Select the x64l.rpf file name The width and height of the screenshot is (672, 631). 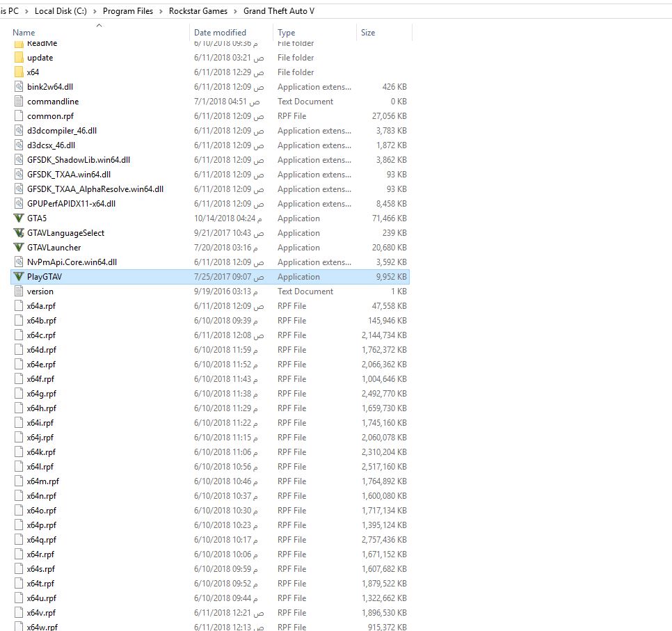[40, 466]
